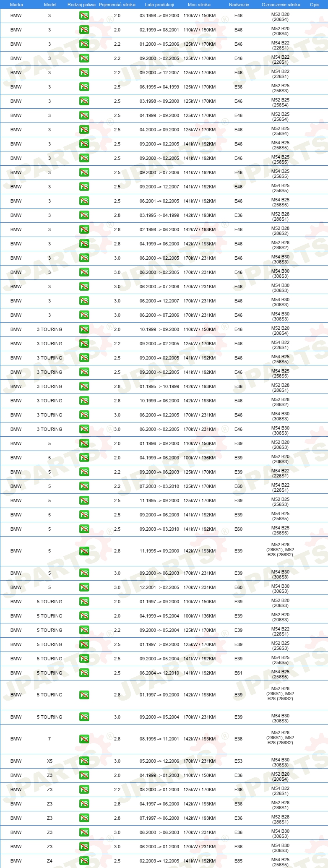Click 100kW / 136KM in the 5 Touring row
Screen dimensions: 328x868
(200, 616)
